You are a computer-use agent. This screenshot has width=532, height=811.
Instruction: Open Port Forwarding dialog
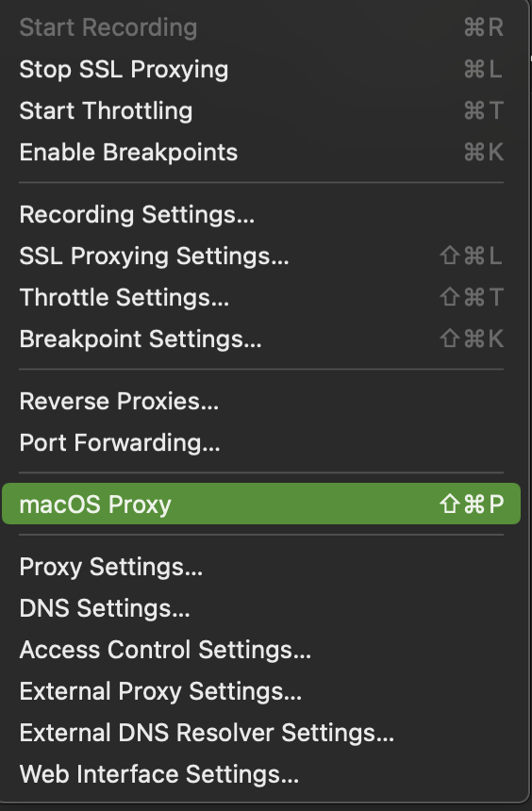click(261, 442)
